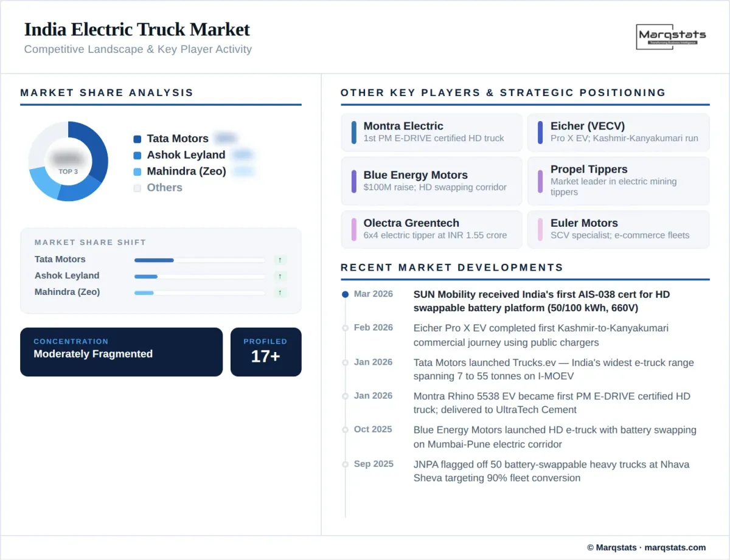Select the Blue Energy Motors card
Viewport: 730px width, 560px height.
pyautogui.click(x=431, y=181)
